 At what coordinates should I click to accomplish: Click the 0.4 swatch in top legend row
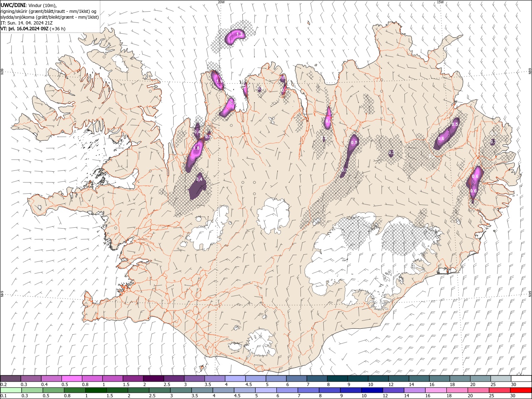click(52, 379)
